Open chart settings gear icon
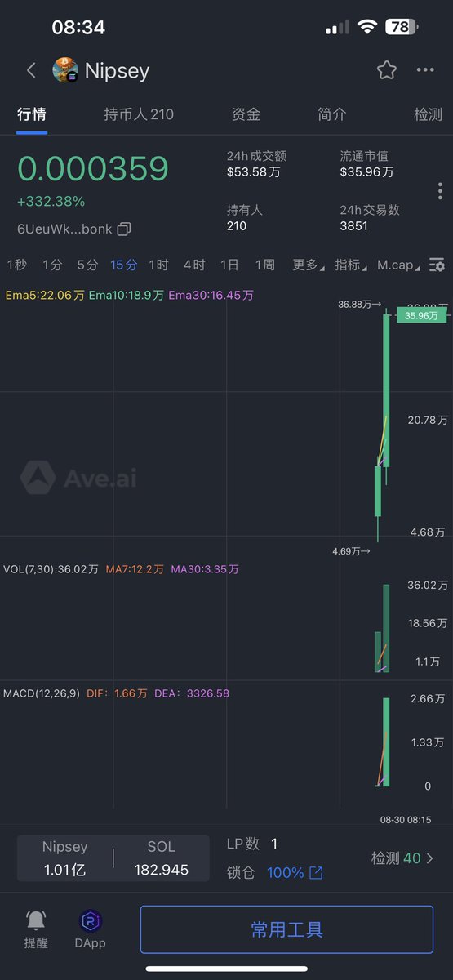Viewport: 453px width, 980px height. [437, 265]
